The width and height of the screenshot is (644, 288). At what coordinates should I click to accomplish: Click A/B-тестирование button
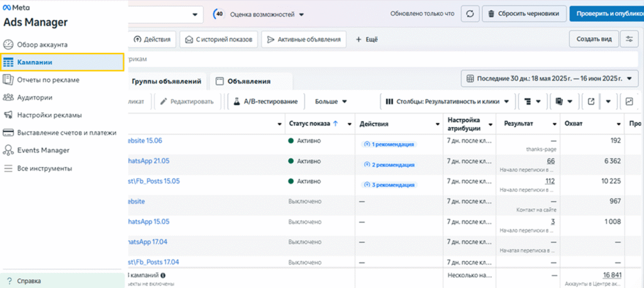click(x=266, y=101)
